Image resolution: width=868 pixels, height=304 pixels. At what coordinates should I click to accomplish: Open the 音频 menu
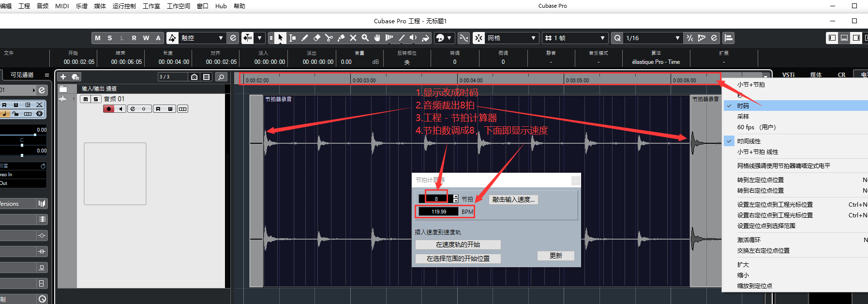coord(43,6)
